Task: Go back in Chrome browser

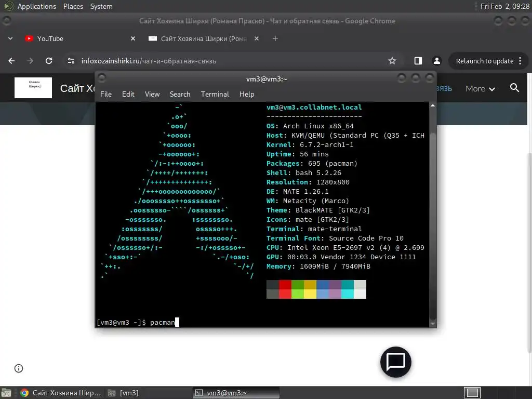Action: click(x=11, y=61)
